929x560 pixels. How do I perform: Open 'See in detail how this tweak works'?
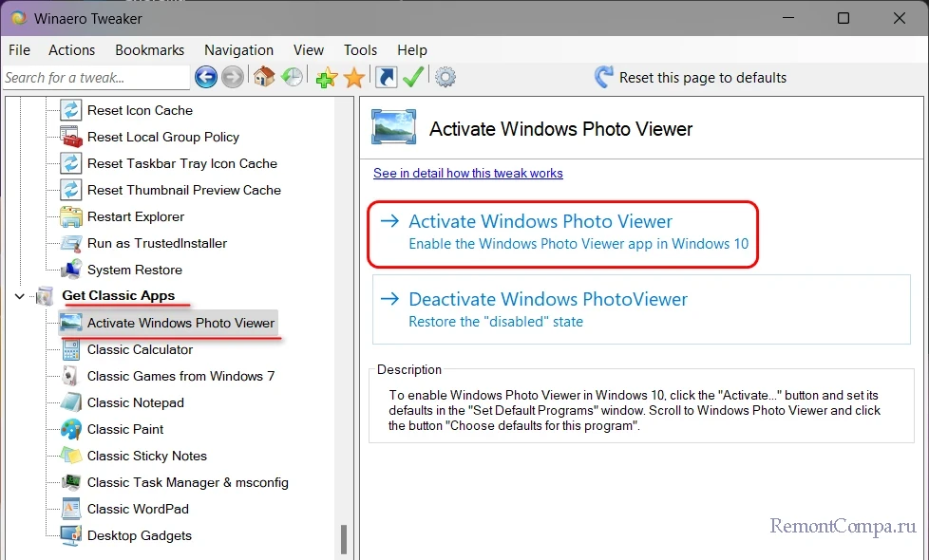468,173
